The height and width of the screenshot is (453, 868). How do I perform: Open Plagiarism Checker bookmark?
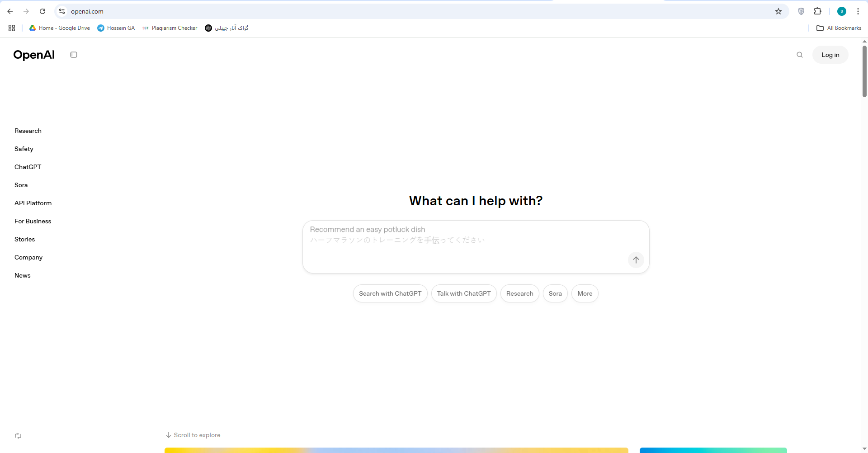click(170, 28)
